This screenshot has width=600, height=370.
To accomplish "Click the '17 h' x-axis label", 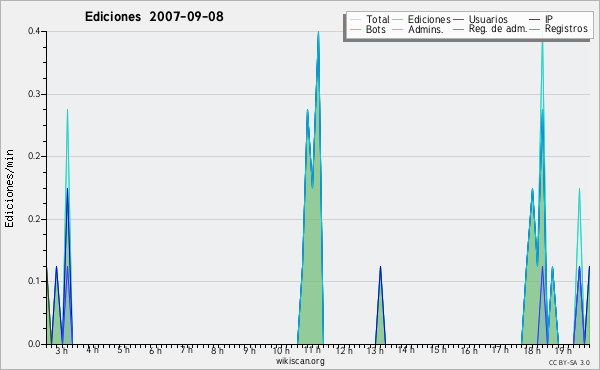I will (500, 350).
